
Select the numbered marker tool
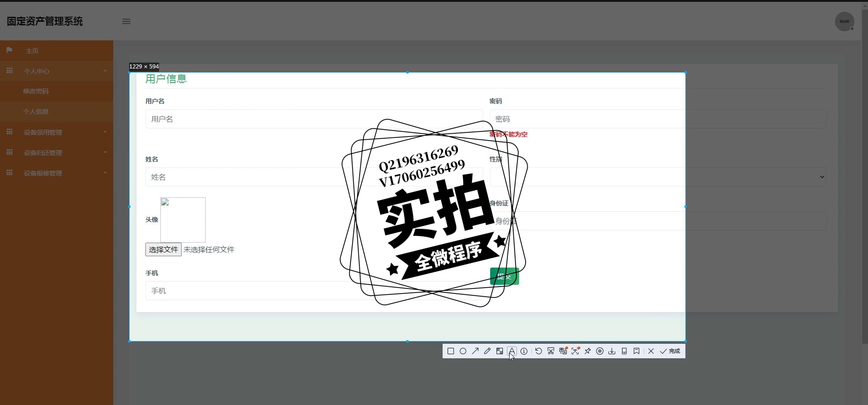[524, 351]
